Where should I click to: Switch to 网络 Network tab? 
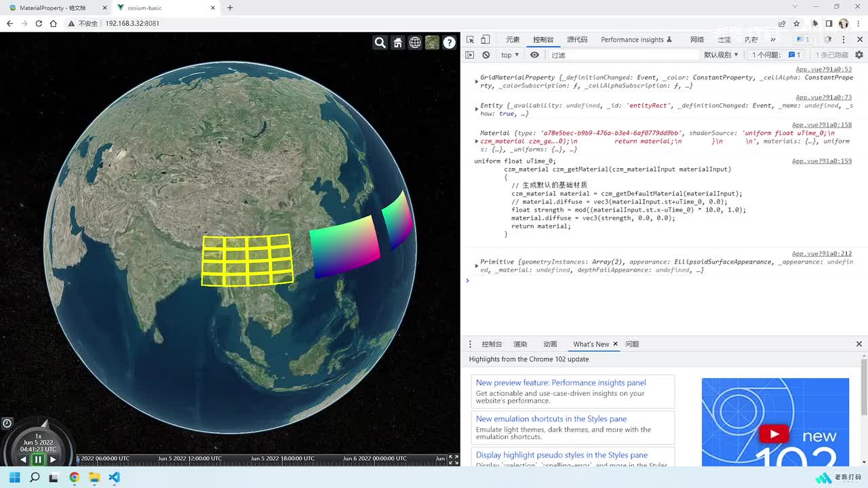[697, 39]
